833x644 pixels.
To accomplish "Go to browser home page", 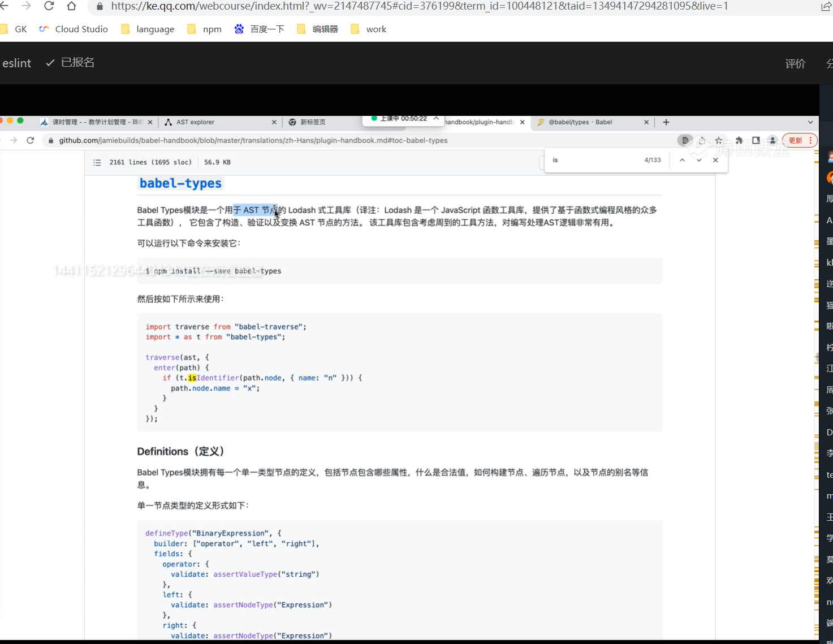I will [71, 6].
